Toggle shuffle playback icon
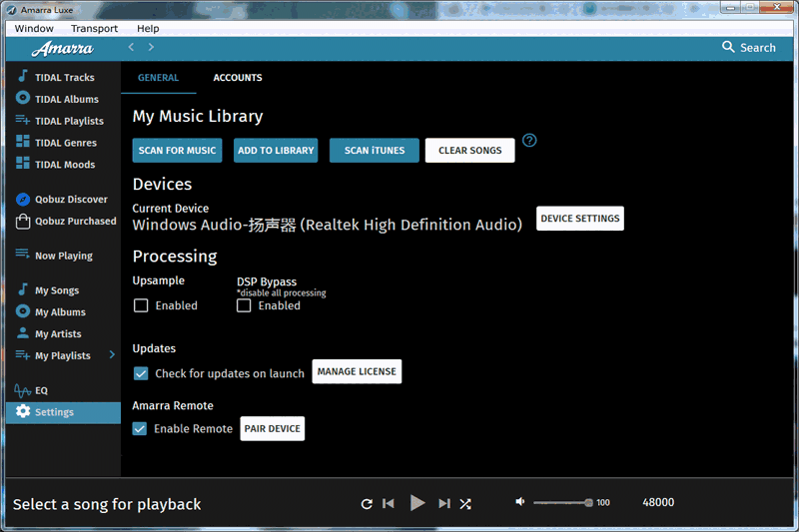 (465, 504)
